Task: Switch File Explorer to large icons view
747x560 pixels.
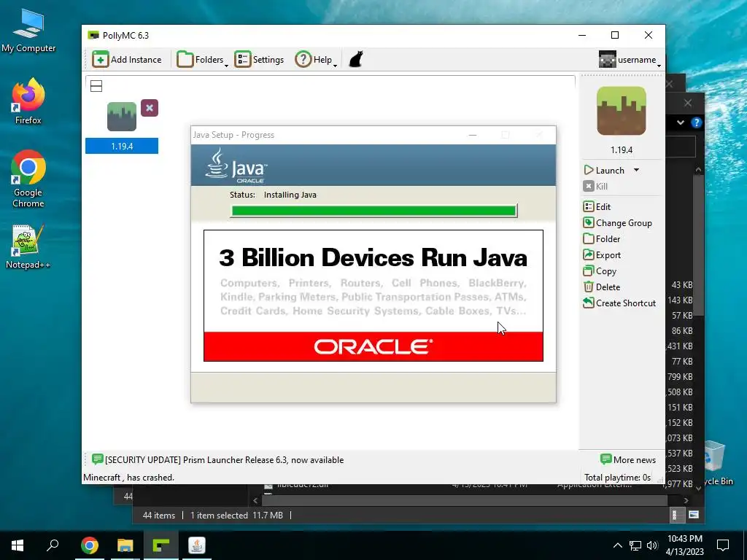Action: tap(694, 515)
